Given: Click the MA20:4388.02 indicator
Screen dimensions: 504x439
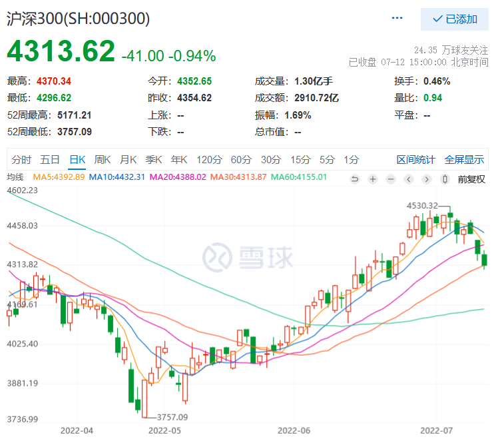Looking at the screenshot, I should coord(178,177).
